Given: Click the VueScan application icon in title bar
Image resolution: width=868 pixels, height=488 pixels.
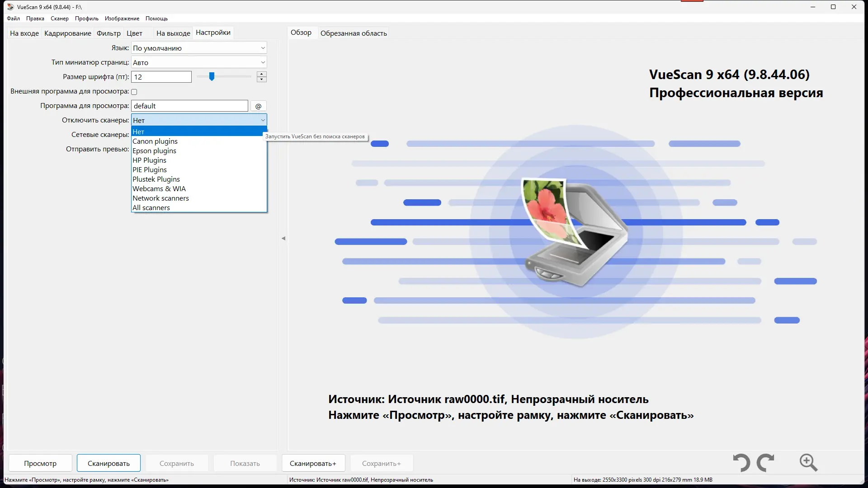Looking at the screenshot, I should (9, 7).
